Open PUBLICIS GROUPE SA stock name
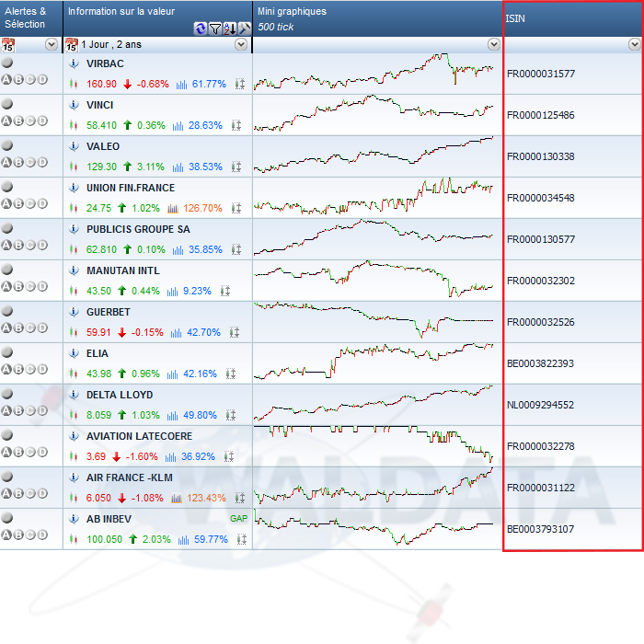Screen dimensions: 644x644 point(138,229)
